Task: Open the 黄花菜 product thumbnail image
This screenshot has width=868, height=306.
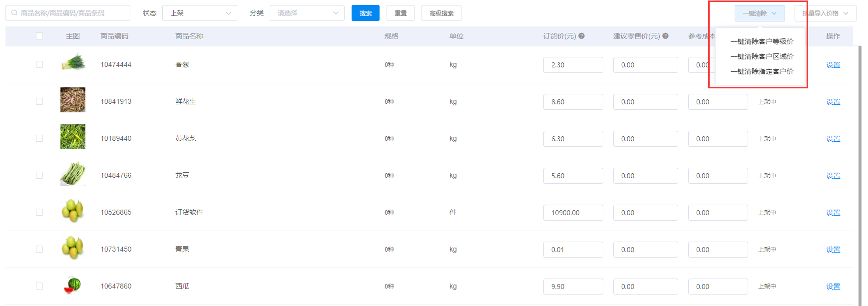Action: [x=73, y=137]
